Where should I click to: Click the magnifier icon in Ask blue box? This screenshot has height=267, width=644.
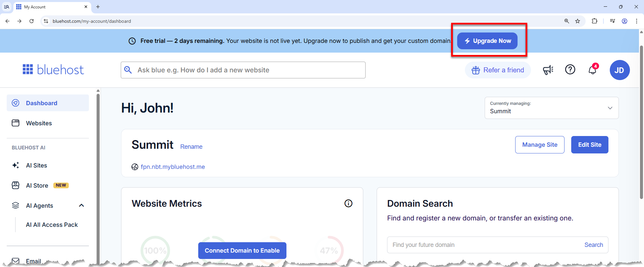[x=128, y=70]
